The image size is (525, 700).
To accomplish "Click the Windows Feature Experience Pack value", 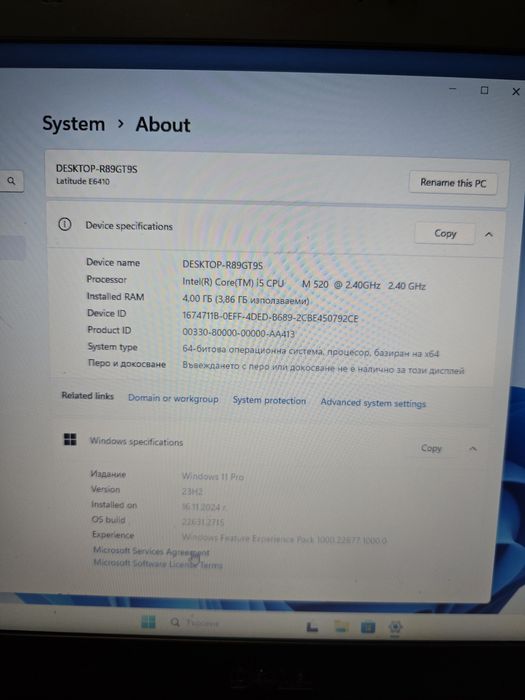I will tap(284, 539).
